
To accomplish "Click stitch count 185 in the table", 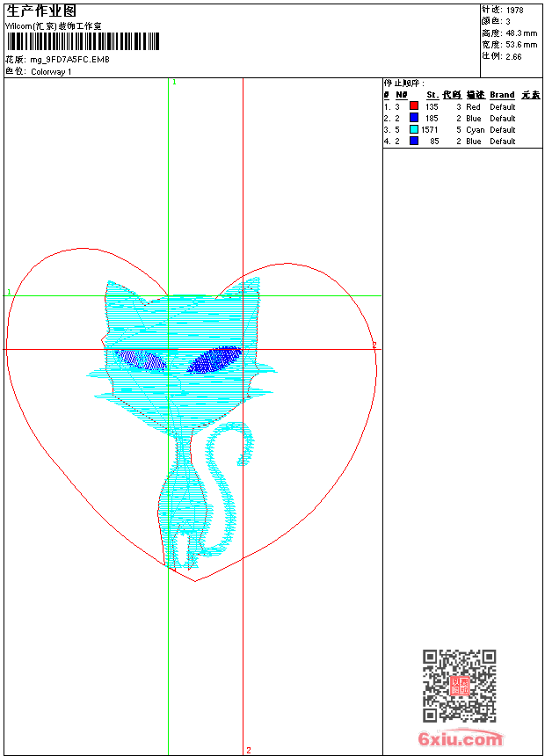I will pyautogui.click(x=432, y=119).
